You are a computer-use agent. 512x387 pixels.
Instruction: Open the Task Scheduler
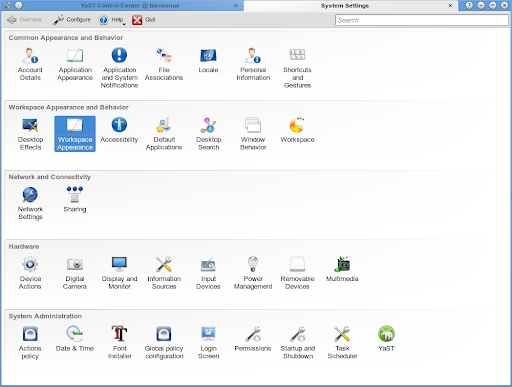coord(342,343)
